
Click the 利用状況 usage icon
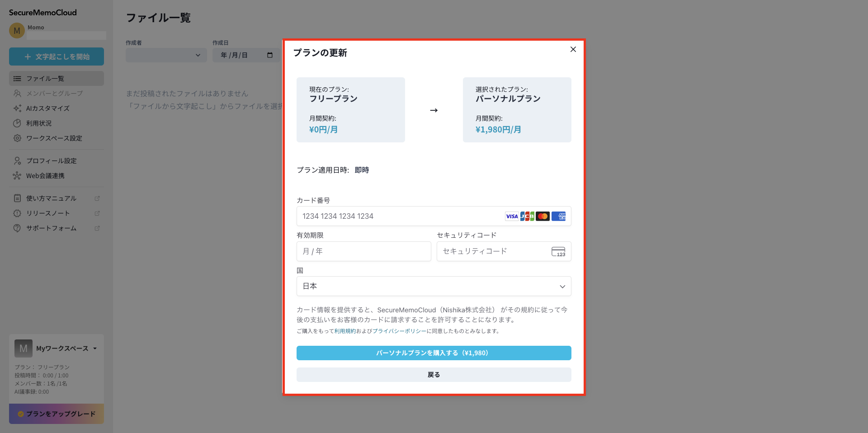click(x=17, y=123)
